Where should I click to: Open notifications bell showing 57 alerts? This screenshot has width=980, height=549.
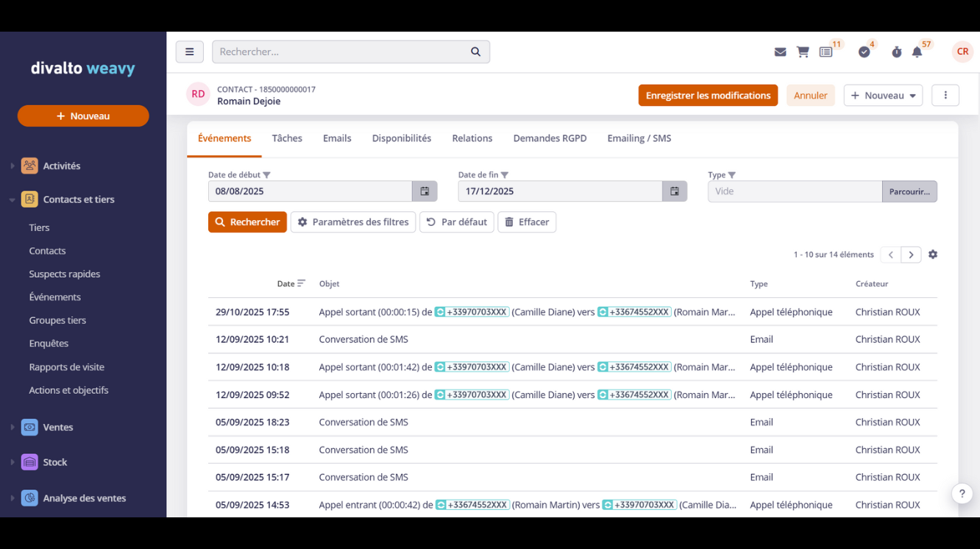pyautogui.click(x=917, y=52)
